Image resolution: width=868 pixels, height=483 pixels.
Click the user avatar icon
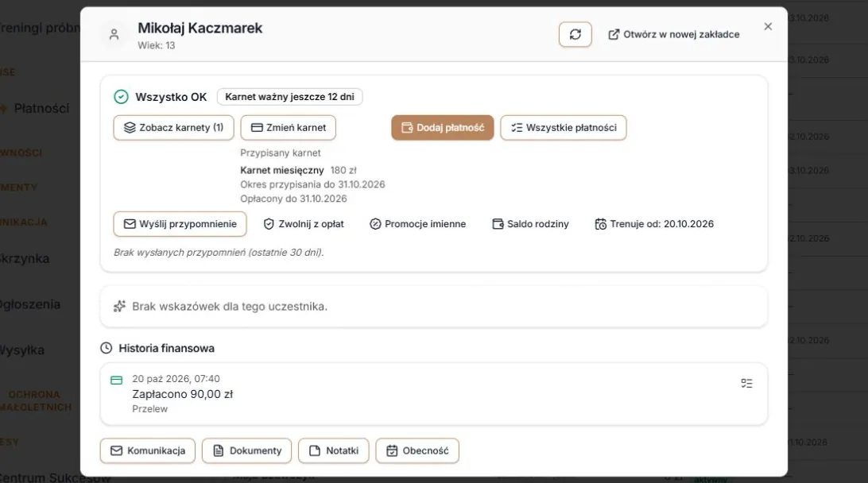point(114,34)
